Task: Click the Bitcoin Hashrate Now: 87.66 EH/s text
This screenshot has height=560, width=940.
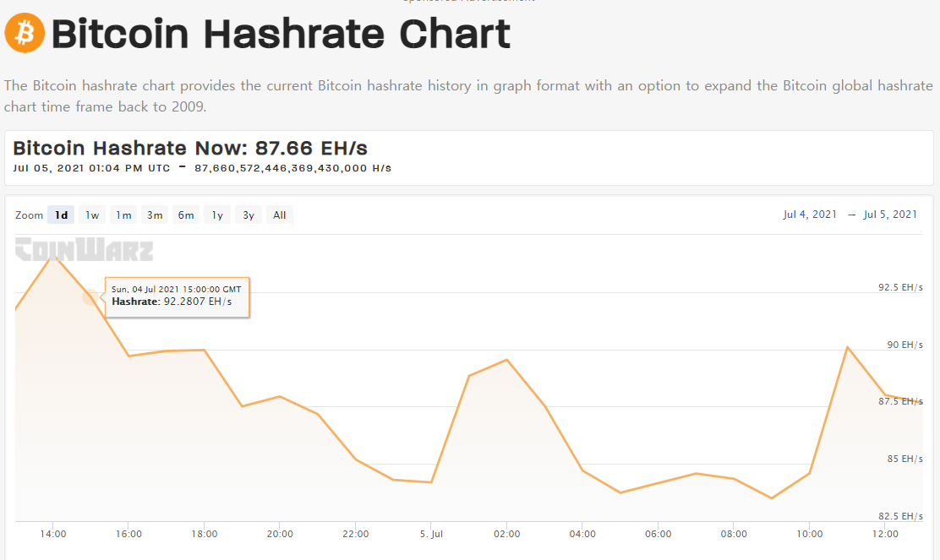Action: [x=190, y=148]
